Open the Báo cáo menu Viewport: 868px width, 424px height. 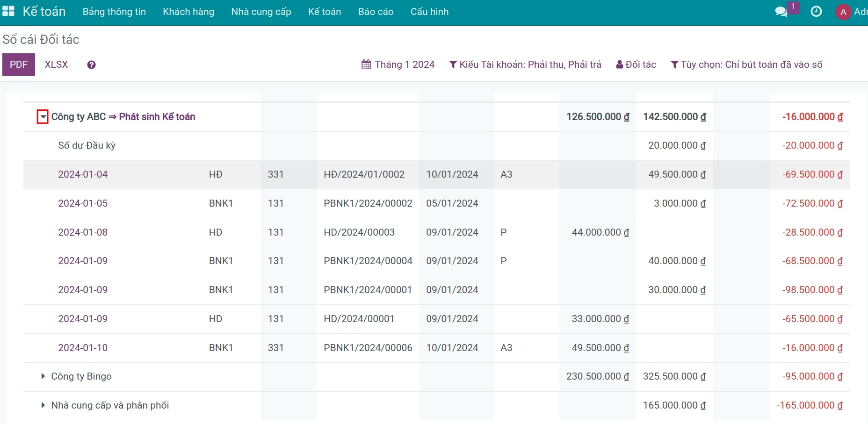[376, 12]
